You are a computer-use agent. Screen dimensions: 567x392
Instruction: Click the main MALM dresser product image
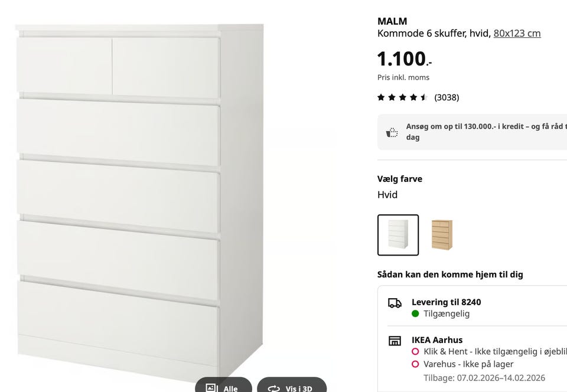[x=139, y=202]
